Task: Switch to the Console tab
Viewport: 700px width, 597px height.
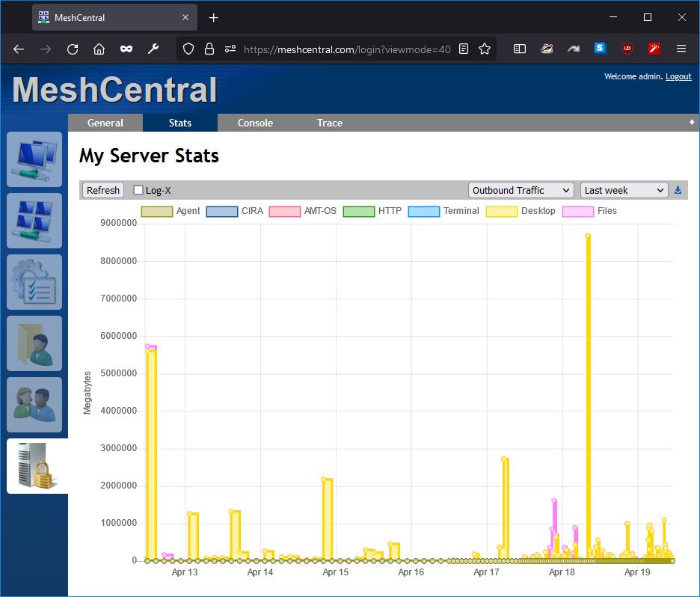Action: (x=255, y=123)
